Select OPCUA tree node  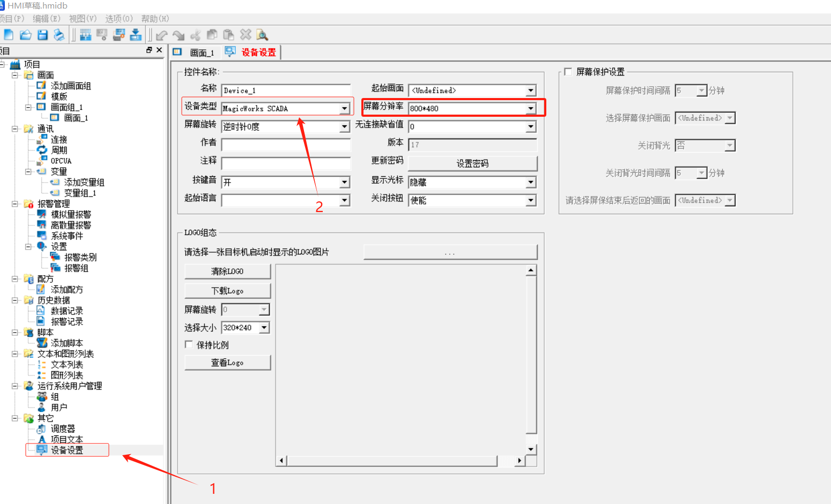coord(61,161)
